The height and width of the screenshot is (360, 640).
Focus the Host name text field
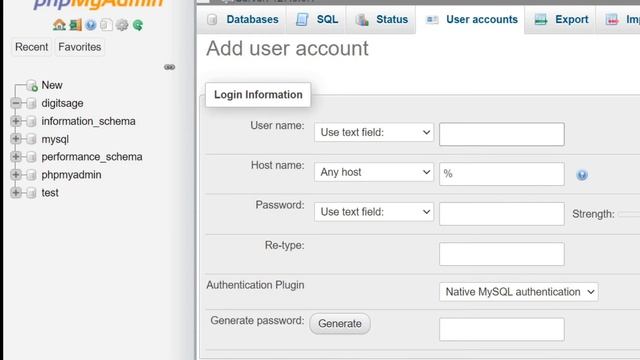point(502,174)
